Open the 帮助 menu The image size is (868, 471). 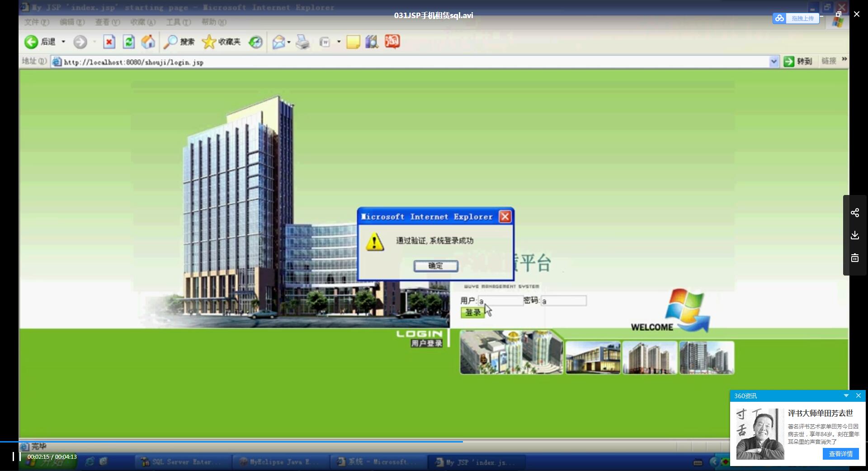coord(214,22)
